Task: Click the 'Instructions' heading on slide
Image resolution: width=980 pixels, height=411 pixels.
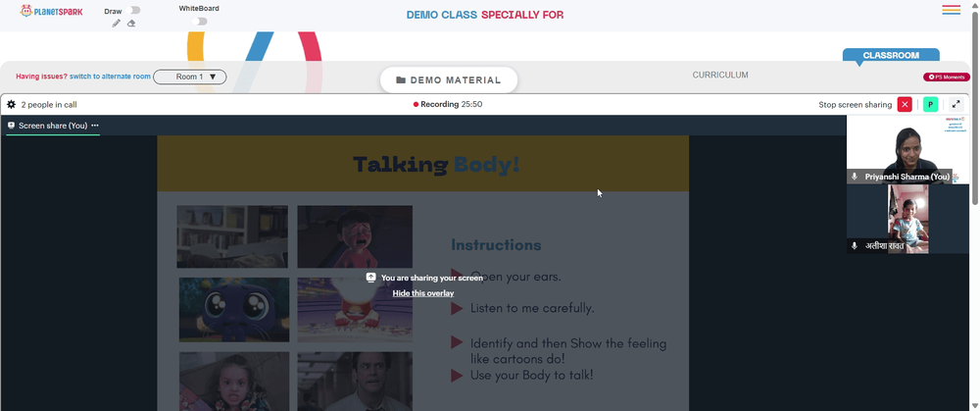Action: coord(496,244)
